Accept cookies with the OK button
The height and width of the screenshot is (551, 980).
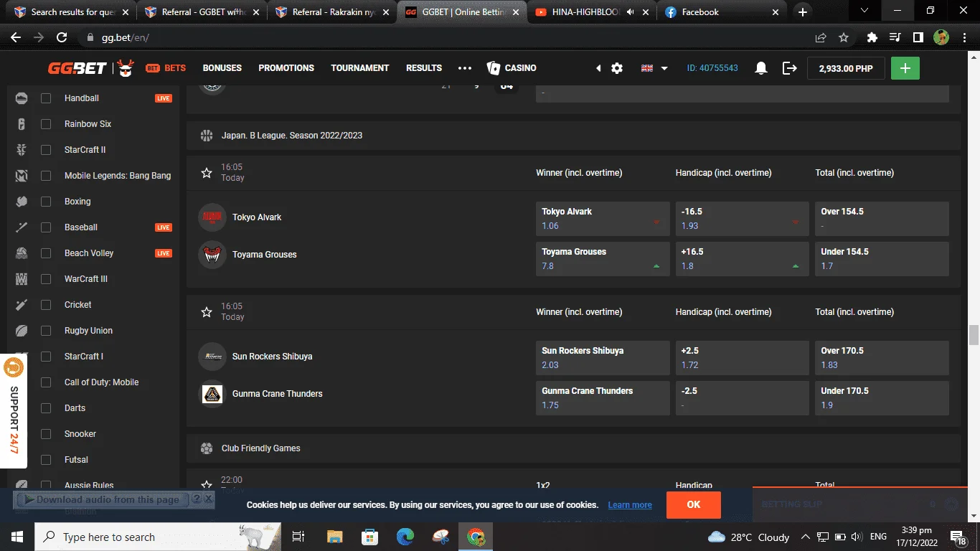[694, 505]
